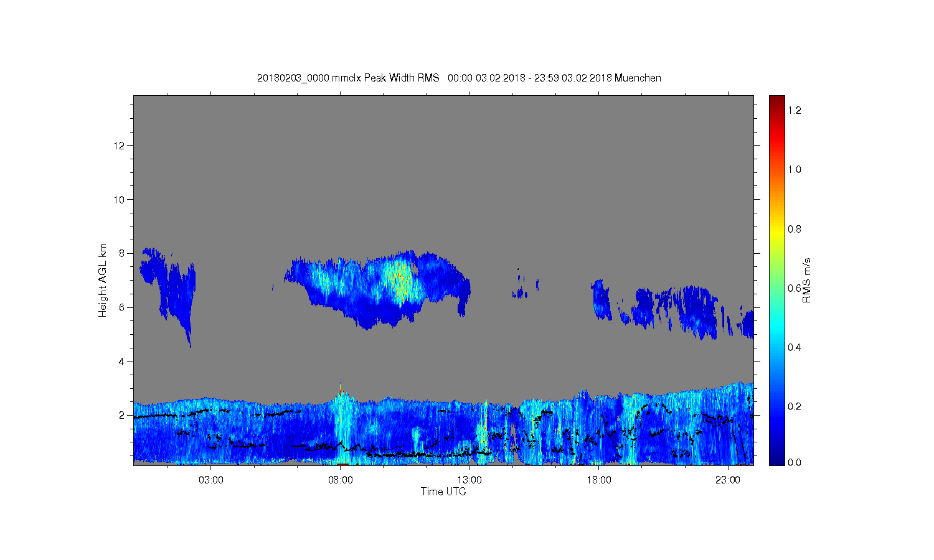Click the 13:00 time tick label
Screen dimensions: 934x560
[x=469, y=480]
